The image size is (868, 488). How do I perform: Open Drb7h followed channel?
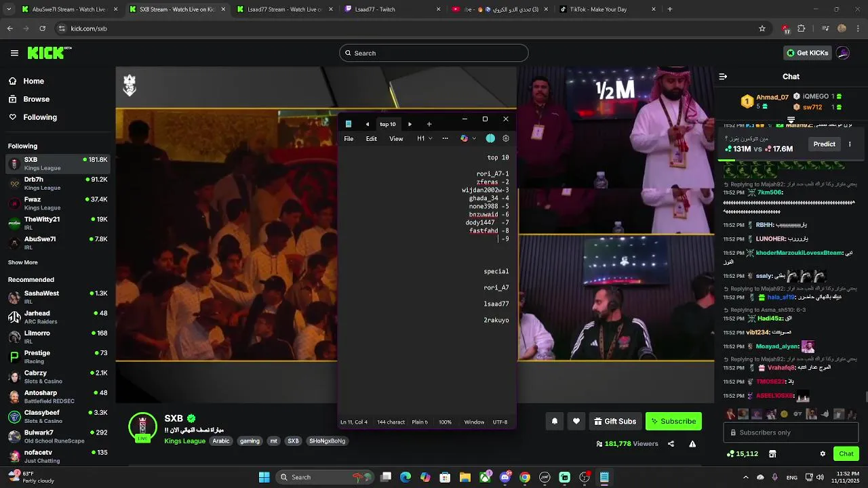[58, 184]
